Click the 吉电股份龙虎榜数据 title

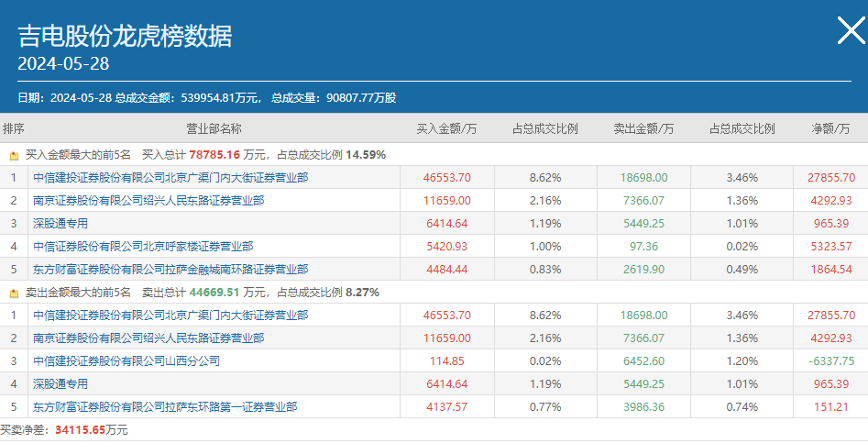(125, 37)
